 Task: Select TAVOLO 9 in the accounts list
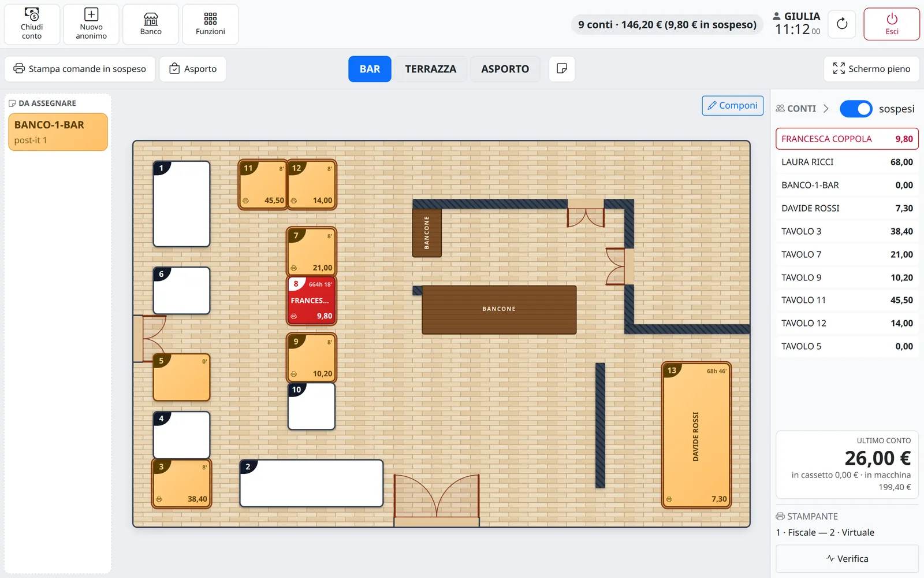point(847,277)
